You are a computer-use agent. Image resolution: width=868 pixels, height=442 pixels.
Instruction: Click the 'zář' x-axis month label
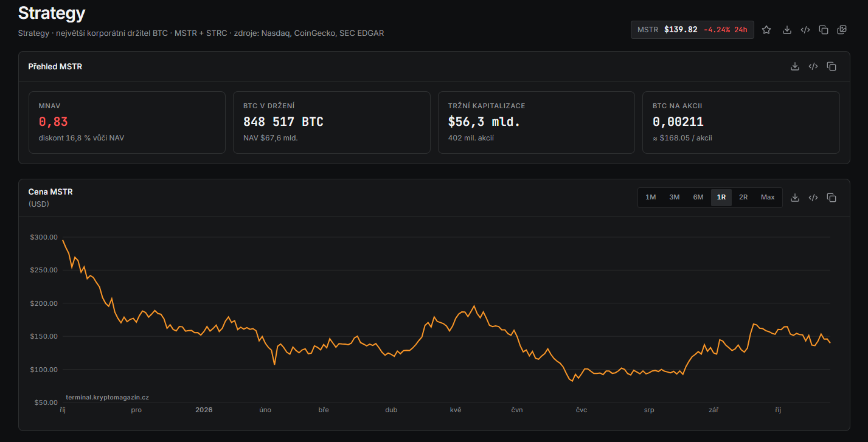coord(713,410)
